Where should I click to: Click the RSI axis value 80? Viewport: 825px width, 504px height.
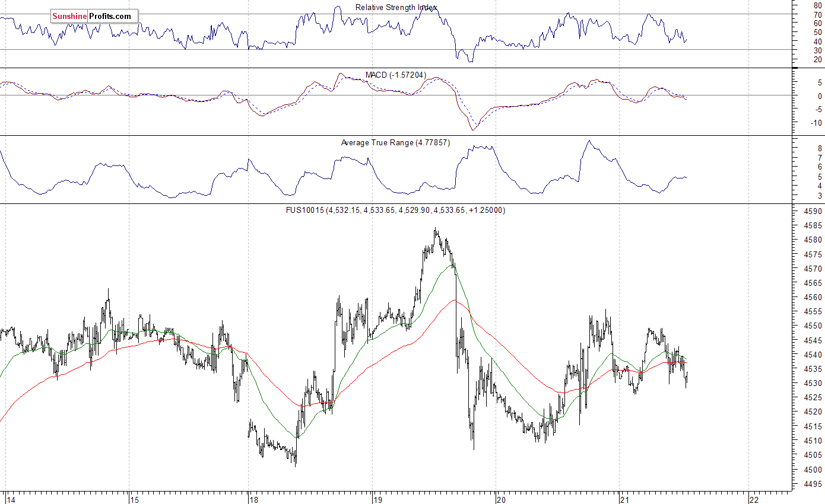(x=818, y=5)
